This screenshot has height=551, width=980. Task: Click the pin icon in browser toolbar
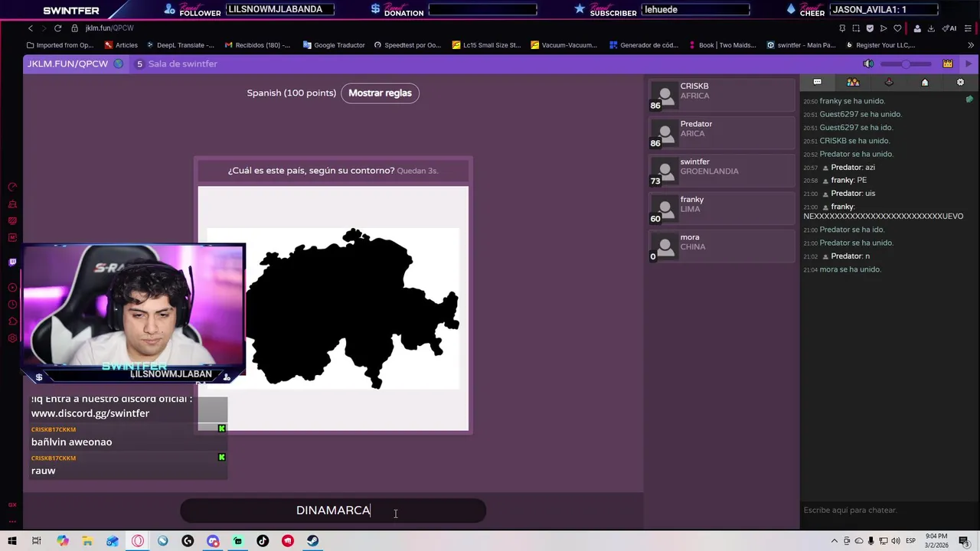(x=842, y=28)
